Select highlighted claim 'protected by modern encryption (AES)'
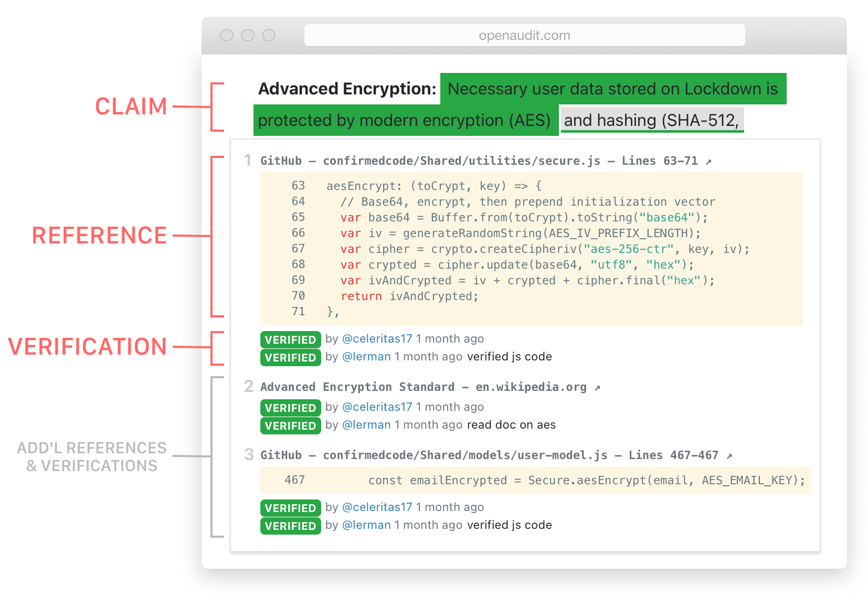This screenshot has width=868, height=596. (406, 120)
